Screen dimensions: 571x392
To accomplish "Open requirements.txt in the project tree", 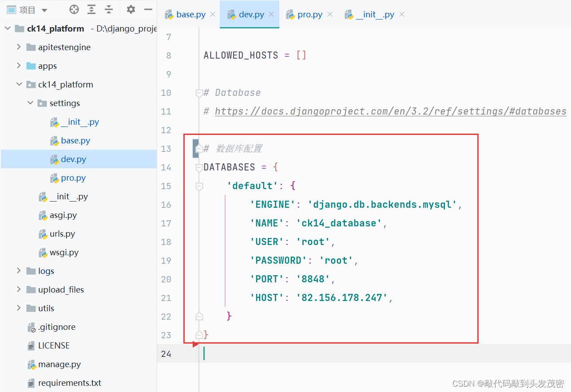I will pos(70,383).
